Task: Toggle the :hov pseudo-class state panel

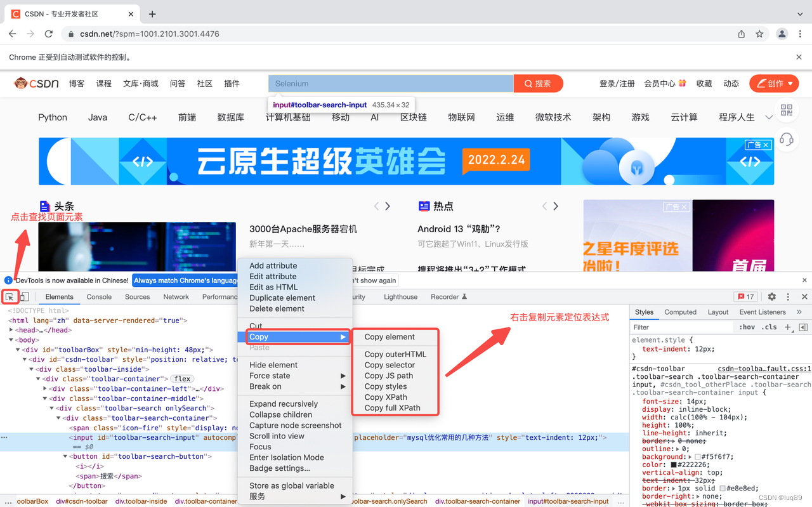Action: (x=747, y=327)
